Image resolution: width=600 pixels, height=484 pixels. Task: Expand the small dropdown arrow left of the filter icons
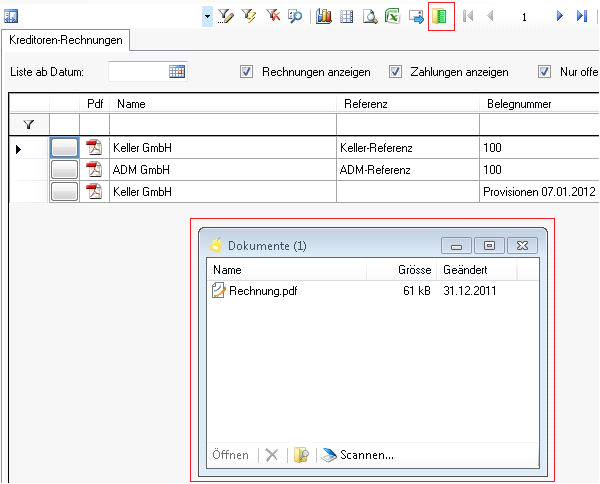[x=206, y=17]
